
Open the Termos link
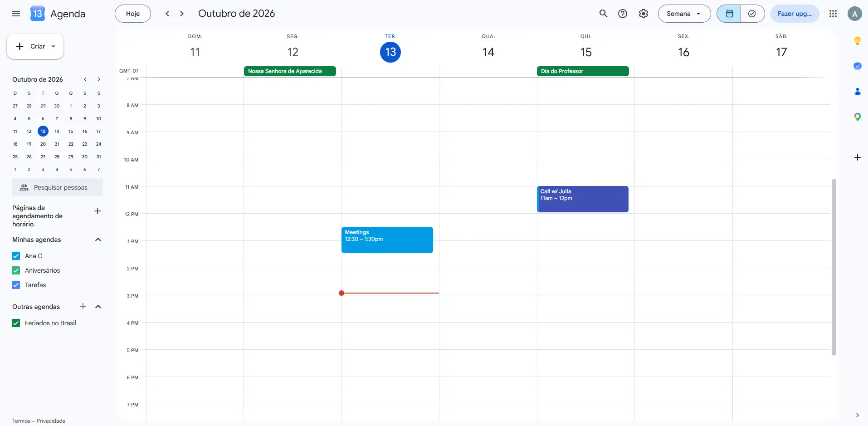[21, 421]
